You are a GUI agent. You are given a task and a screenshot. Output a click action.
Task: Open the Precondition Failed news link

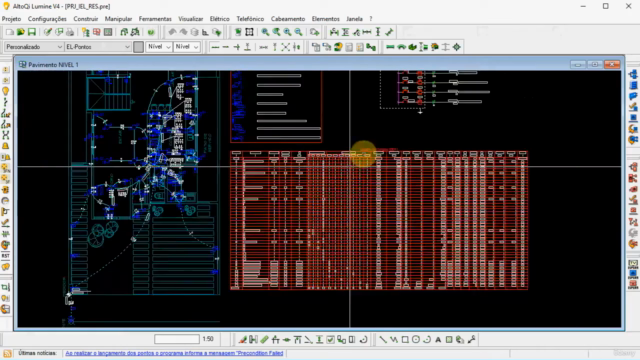click(x=174, y=353)
